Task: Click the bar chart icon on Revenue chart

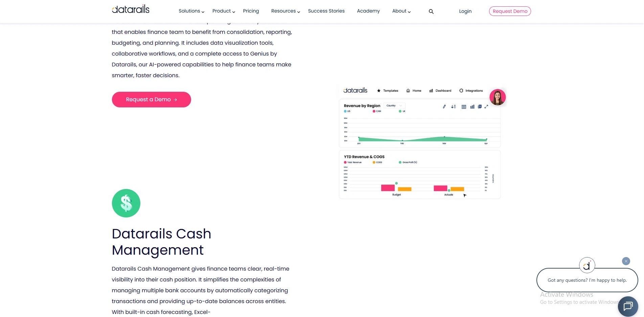Action: (x=472, y=107)
